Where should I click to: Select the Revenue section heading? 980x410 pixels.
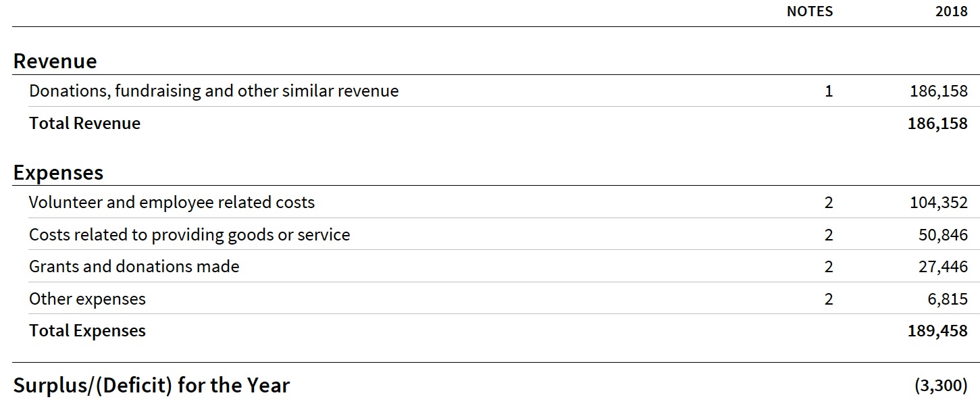[55, 61]
